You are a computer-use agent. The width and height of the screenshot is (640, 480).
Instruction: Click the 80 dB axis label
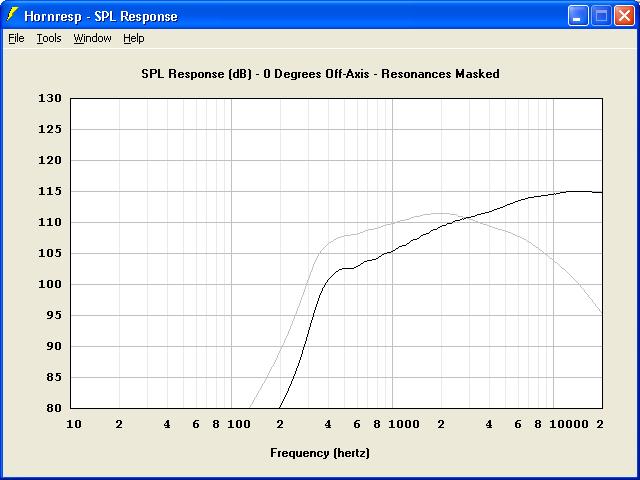pos(53,408)
